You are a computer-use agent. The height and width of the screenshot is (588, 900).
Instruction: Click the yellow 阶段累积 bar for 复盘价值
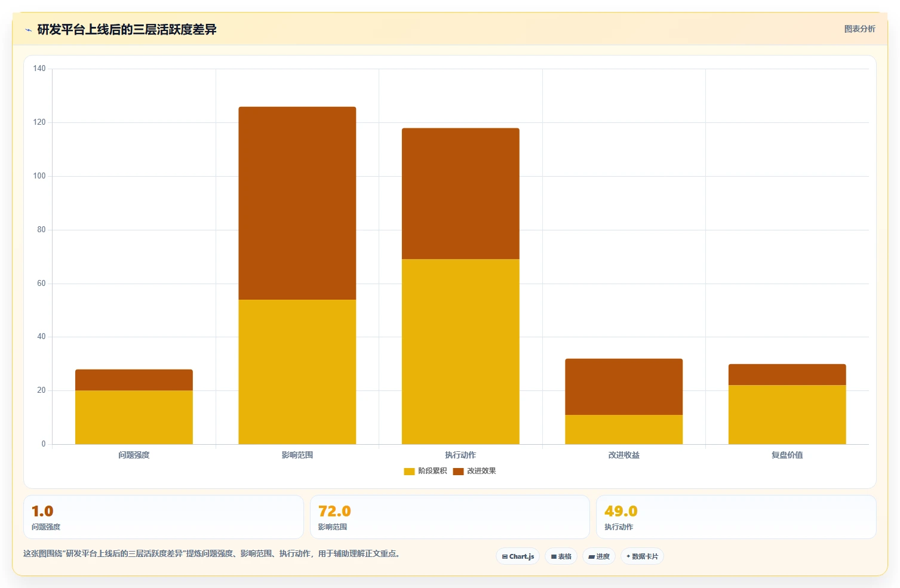tap(787, 414)
